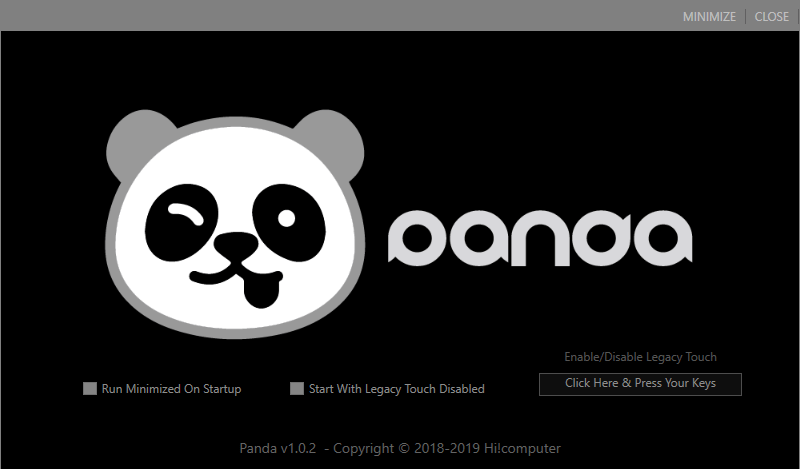Click the Enable/Disable Legacy Touch heading
Image resolution: width=800 pixels, height=469 pixels.
point(640,357)
